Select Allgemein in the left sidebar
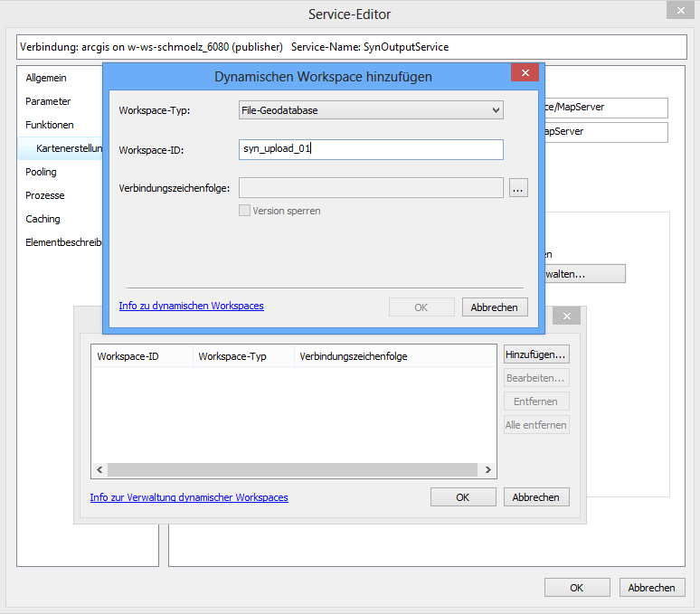Viewport: 700px width, 614px height. tap(46, 78)
